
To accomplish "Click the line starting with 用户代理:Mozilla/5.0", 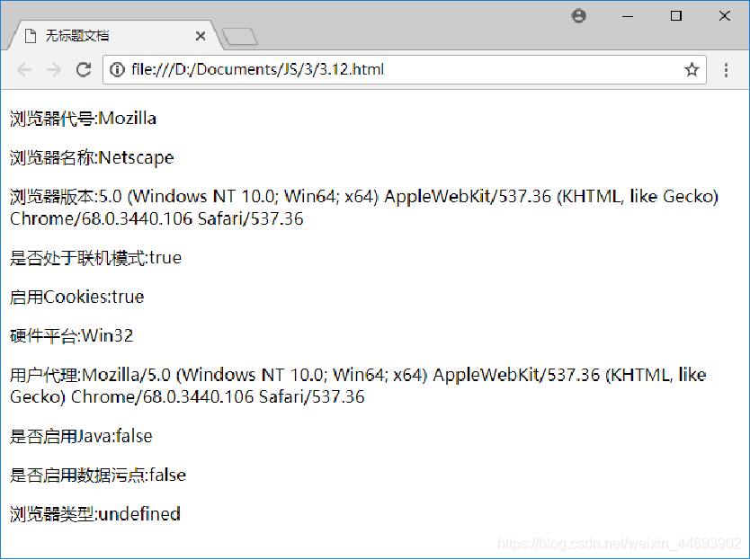I will [x=358, y=375].
